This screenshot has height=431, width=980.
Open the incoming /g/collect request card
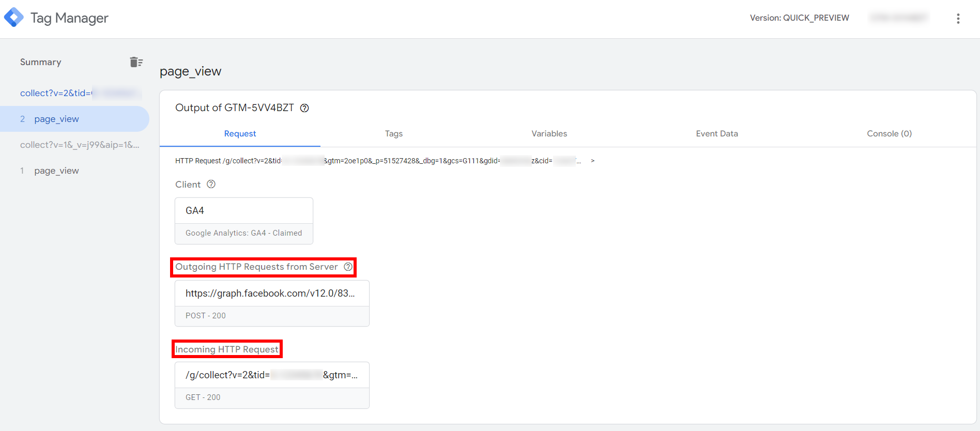tap(272, 385)
